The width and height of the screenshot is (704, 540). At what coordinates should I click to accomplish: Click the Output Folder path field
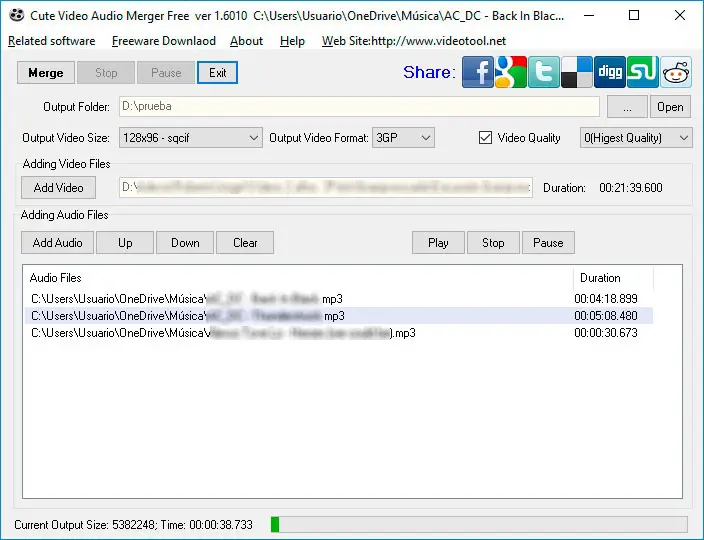tap(359, 106)
